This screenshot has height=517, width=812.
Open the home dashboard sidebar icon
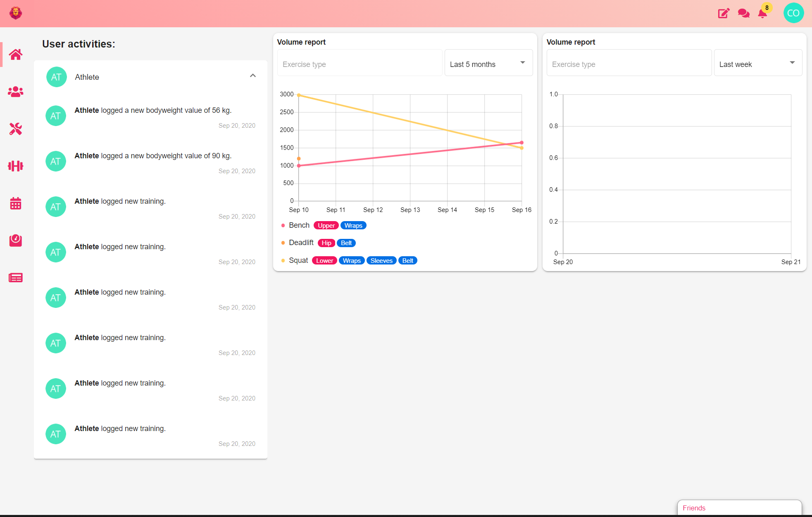pyautogui.click(x=16, y=55)
